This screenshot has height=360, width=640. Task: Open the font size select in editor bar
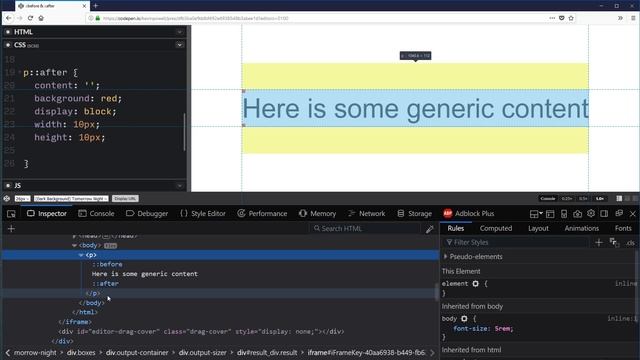[x=22, y=198]
